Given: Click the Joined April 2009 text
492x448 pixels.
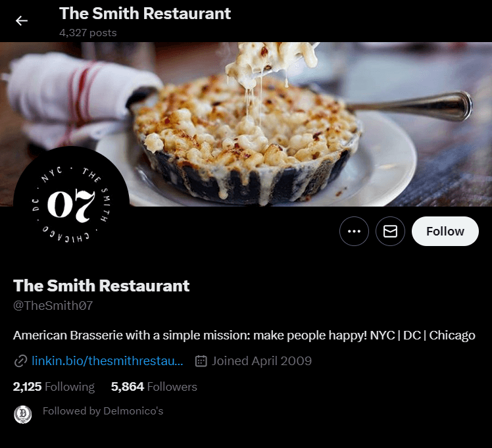Looking at the screenshot, I should pos(261,361).
